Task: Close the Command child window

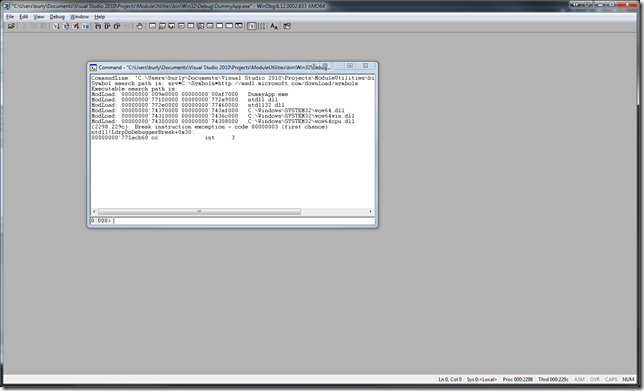Action: coord(365,66)
